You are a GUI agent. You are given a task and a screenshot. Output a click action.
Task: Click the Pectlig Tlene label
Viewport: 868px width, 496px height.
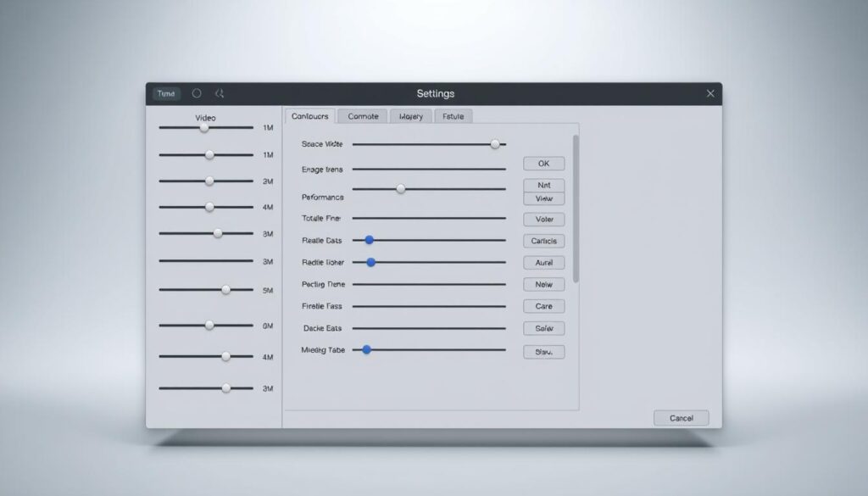[323, 284]
